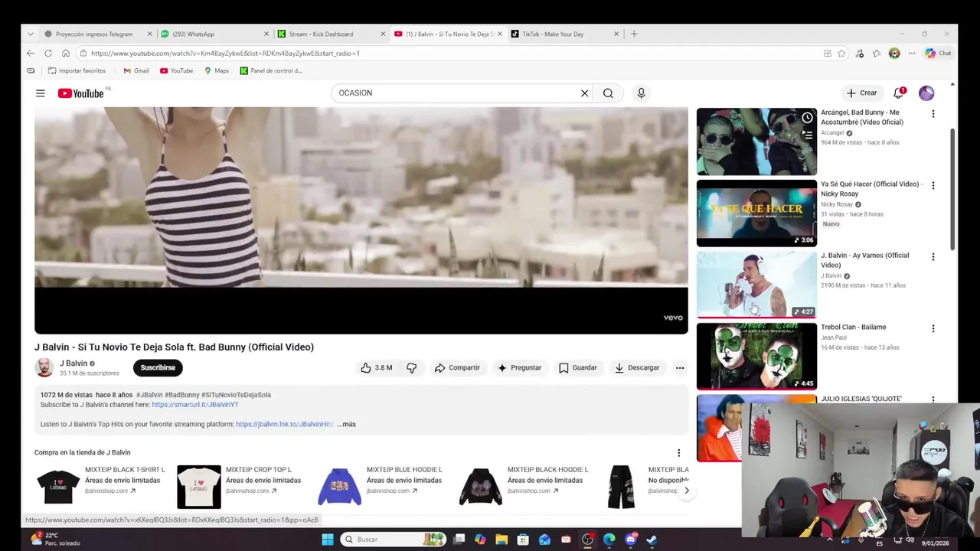
Task: Reload the current page
Action: 47,54
